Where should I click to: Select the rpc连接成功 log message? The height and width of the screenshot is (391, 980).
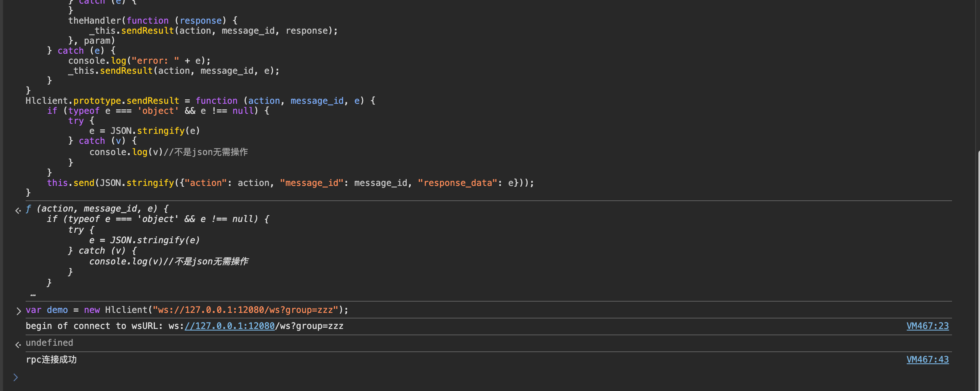tap(51, 360)
